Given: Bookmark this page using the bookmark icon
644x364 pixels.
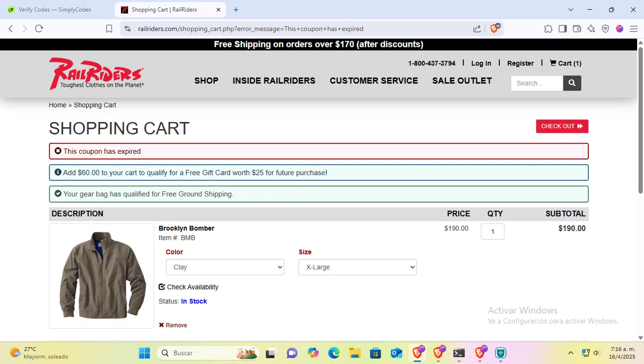Looking at the screenshot, I should pyautogui.click(x=109, y=29).
